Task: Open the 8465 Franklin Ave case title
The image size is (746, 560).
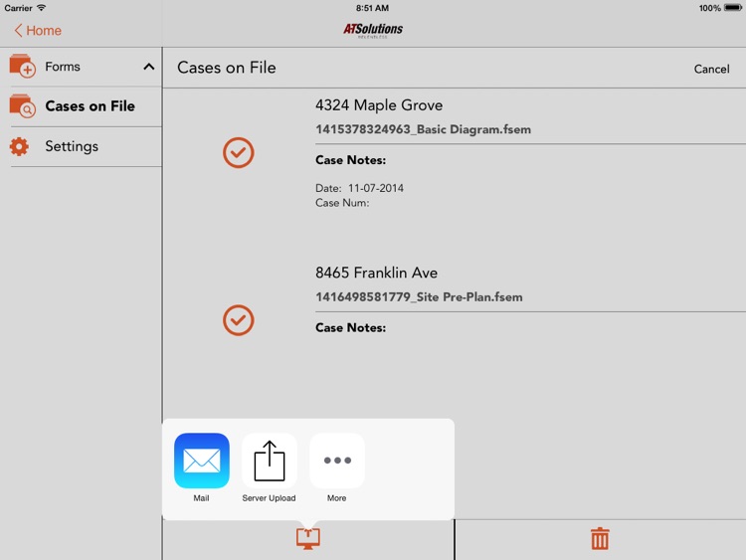Action: [376, 273]
